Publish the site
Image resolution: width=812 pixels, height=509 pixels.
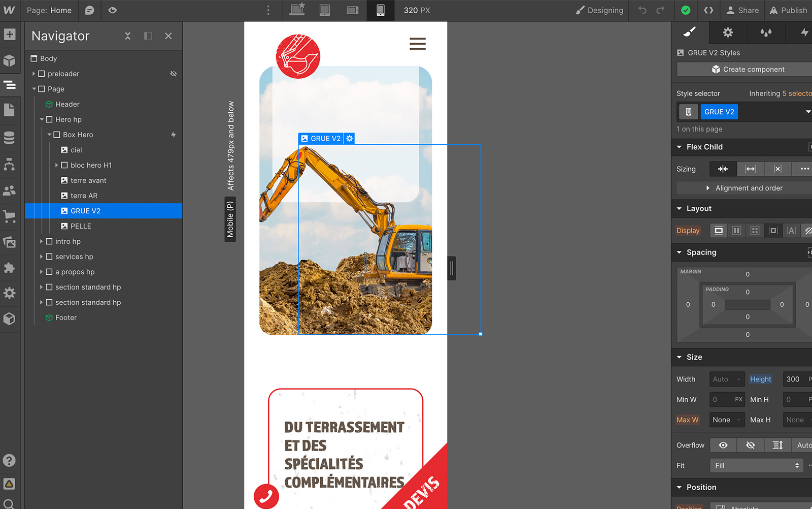pyautogui.click(x=788, y=10)
